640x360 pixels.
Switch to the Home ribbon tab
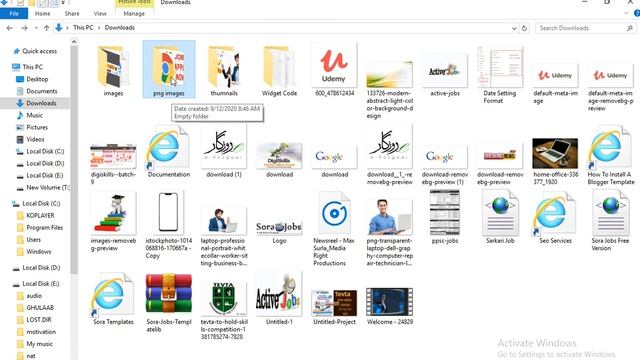click(x=42, y=13)
